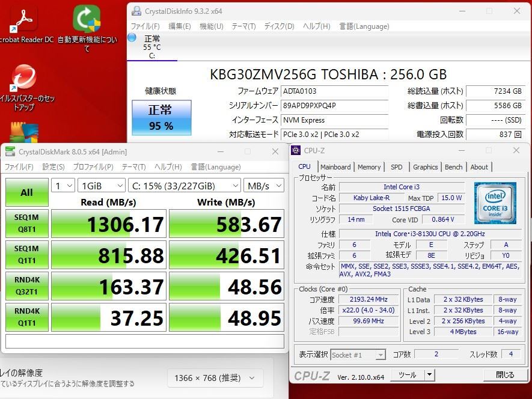Expand the C: 15% drive selection dropdown
The image size is (532, 399).
point(184,186)
